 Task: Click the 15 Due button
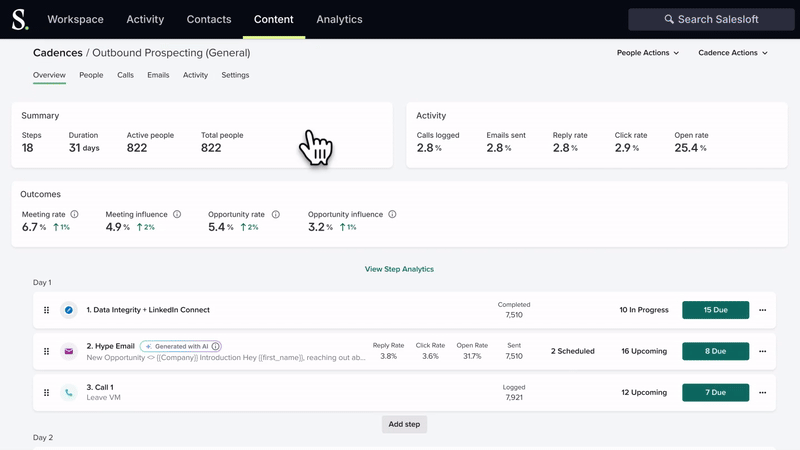click(715, 310)
